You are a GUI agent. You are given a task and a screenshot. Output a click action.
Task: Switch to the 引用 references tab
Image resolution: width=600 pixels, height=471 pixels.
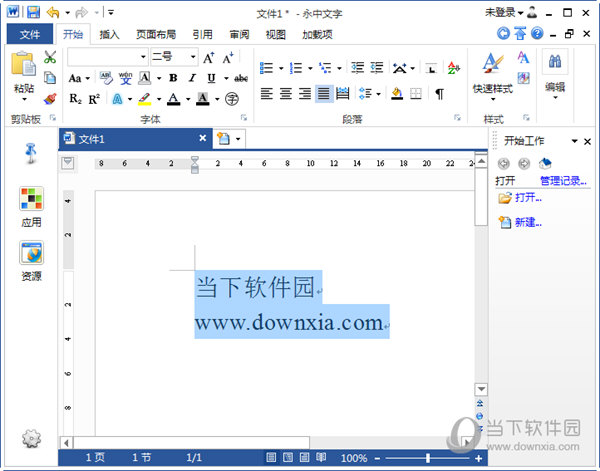click(202, 34)
